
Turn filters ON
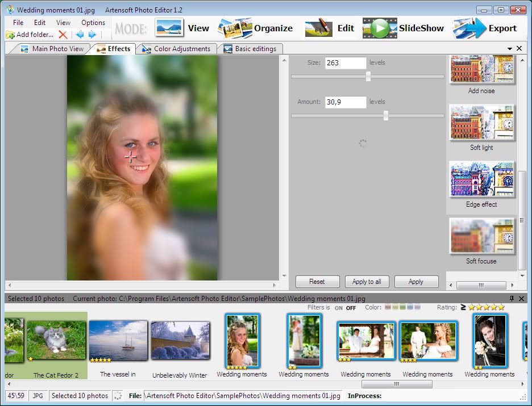[339, 308]
